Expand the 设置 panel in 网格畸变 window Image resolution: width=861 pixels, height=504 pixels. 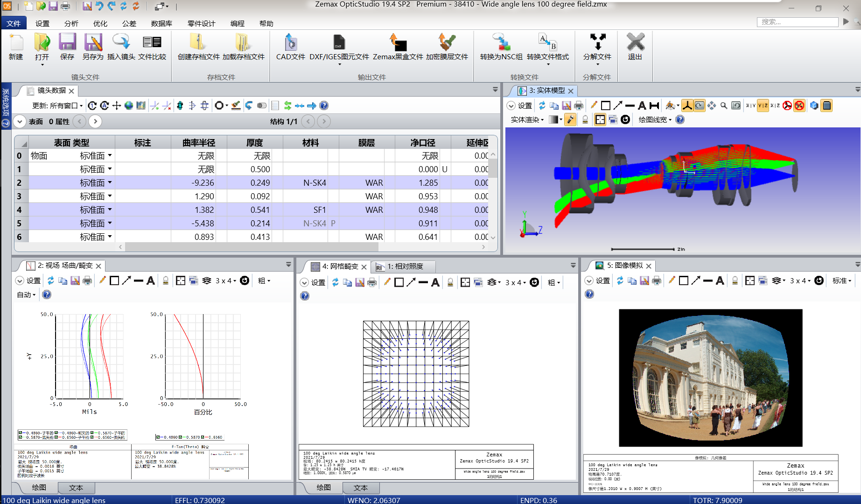click(x=304, y=282)
